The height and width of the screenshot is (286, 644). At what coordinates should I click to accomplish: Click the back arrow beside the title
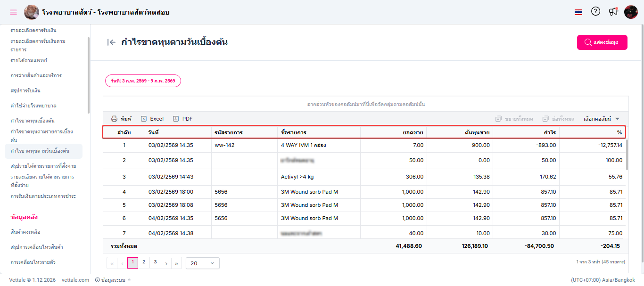(x=111, y=42)
